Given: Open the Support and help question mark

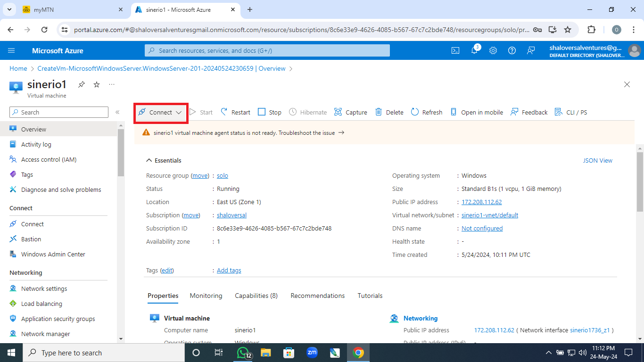Looking at the screenshot, I should click(x=512, y=50).
